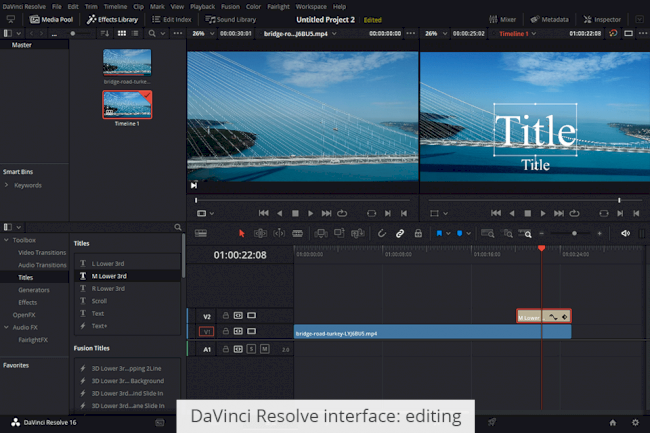This screenshot has height=433, width=650.
Task: Open the Timeline View Options icon
Action: pyautogui.click(x=201, y=234)
